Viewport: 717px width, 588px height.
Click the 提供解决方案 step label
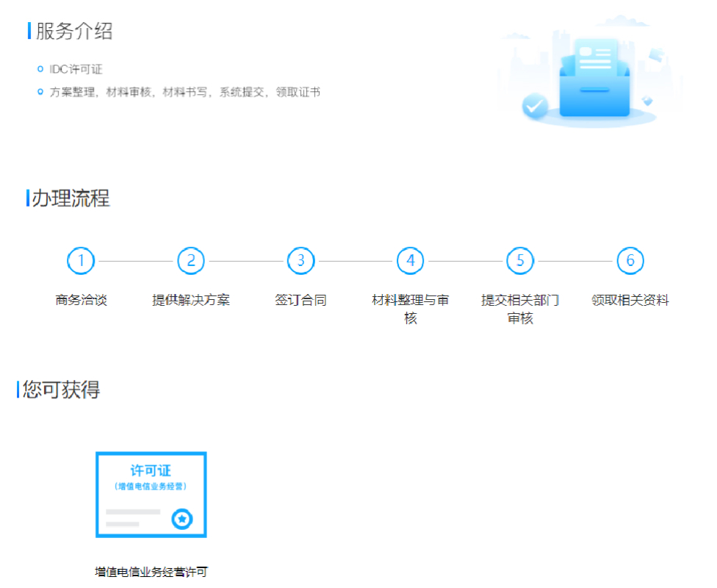click(191, 300)
